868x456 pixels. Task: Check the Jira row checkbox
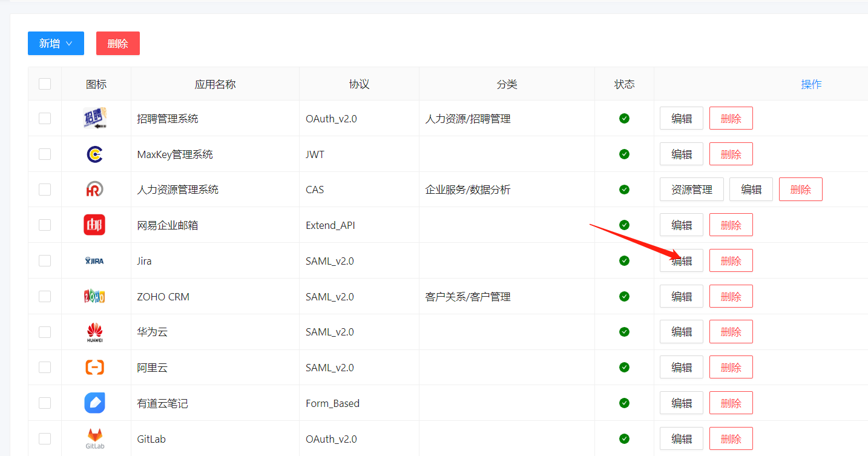(45, 260)
